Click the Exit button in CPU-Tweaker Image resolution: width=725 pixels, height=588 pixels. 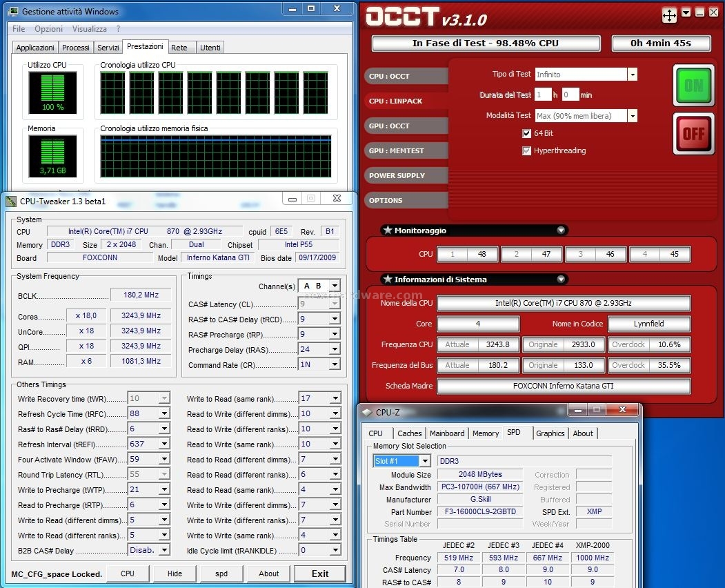[320, 574]
